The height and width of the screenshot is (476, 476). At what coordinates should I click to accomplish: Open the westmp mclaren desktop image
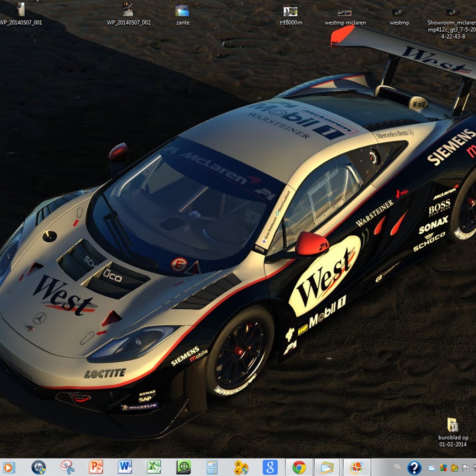345,17
